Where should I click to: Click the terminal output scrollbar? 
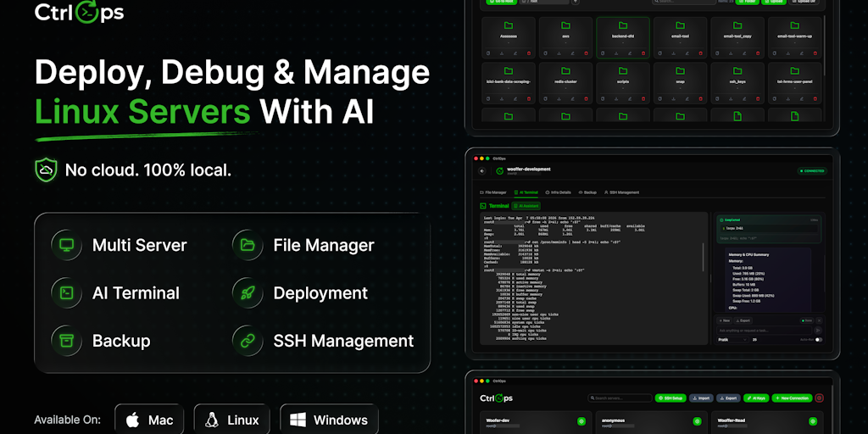click(704, 258)
